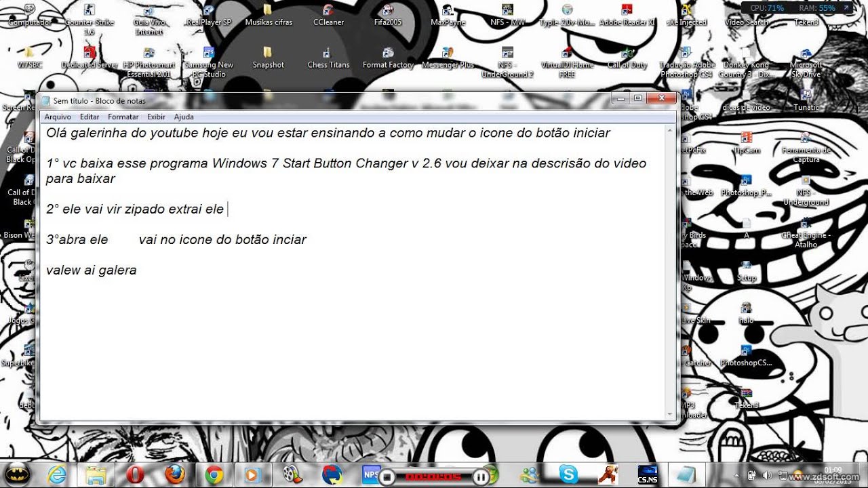
Task: Click the system clock in taskbar
Action: (833, 474)
